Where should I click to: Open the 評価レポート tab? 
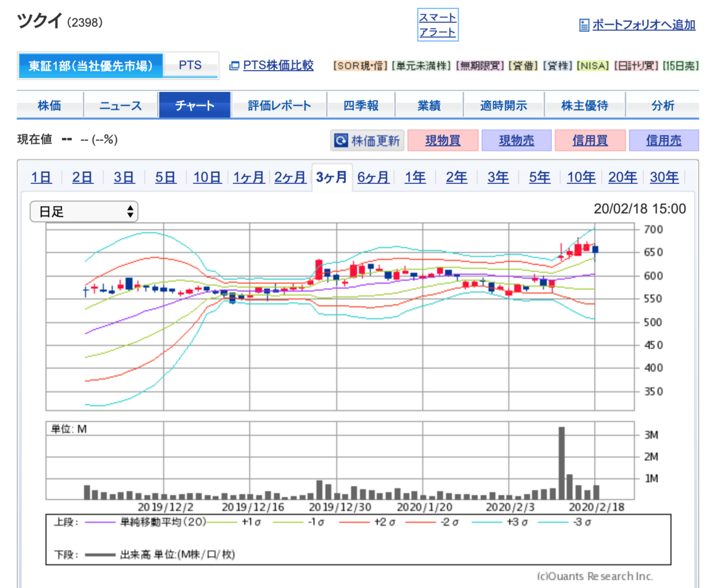click(279, 106)
